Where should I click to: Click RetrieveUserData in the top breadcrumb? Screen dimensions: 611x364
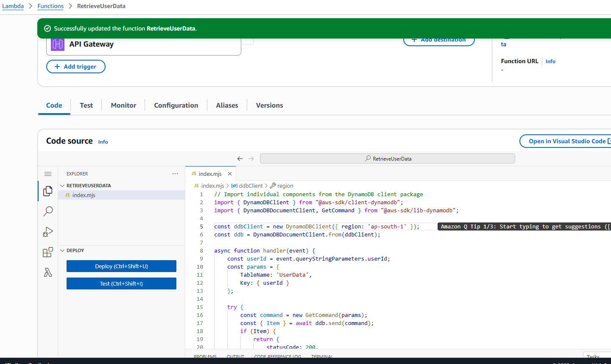(101, 6)
